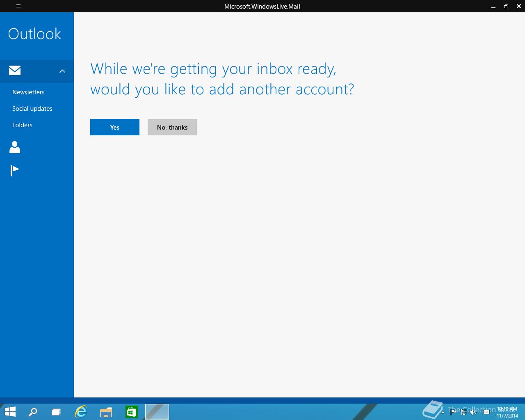
Task: Open Task View on taskbar
Action: tap(56, 412)
